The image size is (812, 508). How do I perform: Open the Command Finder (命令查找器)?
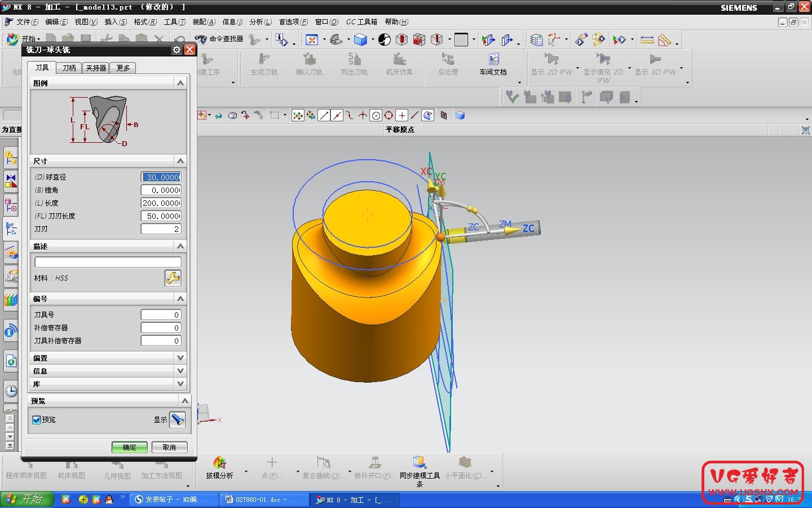[219, 39]
